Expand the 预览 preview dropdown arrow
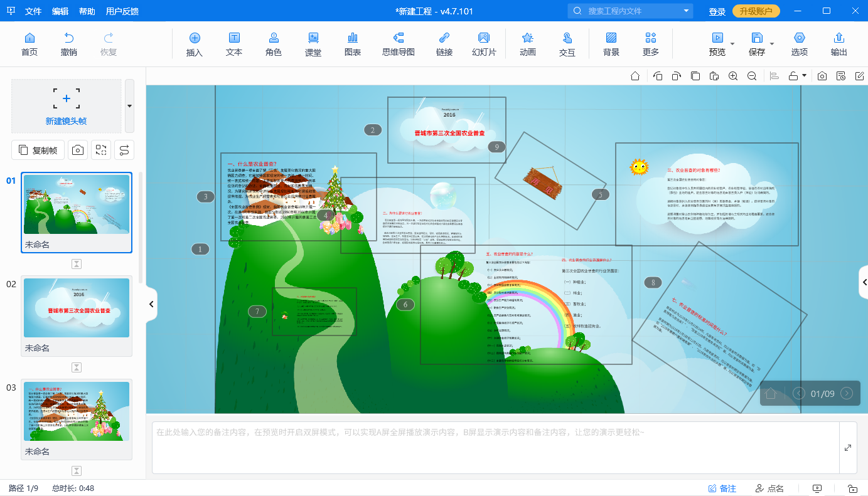Image resolution: width=868 pixels, height=496 pixels. (732, 44)
